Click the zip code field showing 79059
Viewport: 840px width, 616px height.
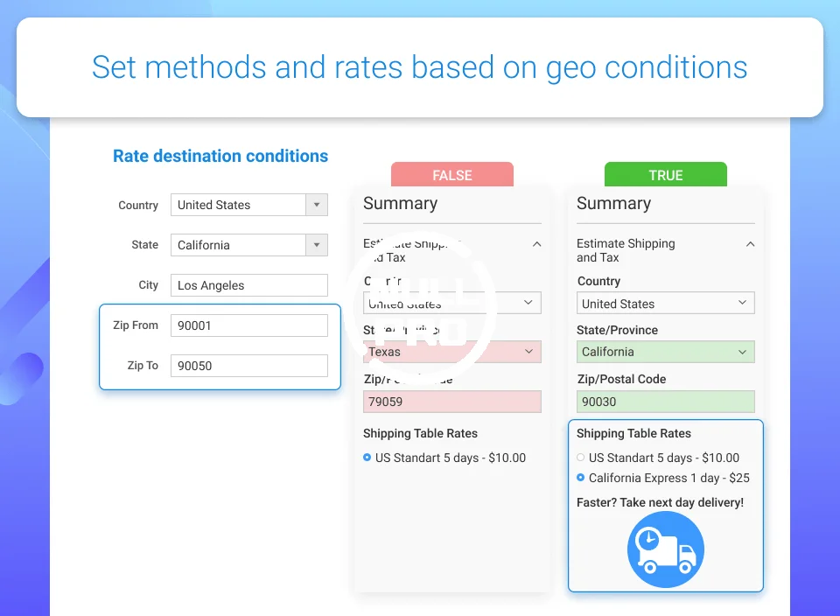tap(452, 402)
